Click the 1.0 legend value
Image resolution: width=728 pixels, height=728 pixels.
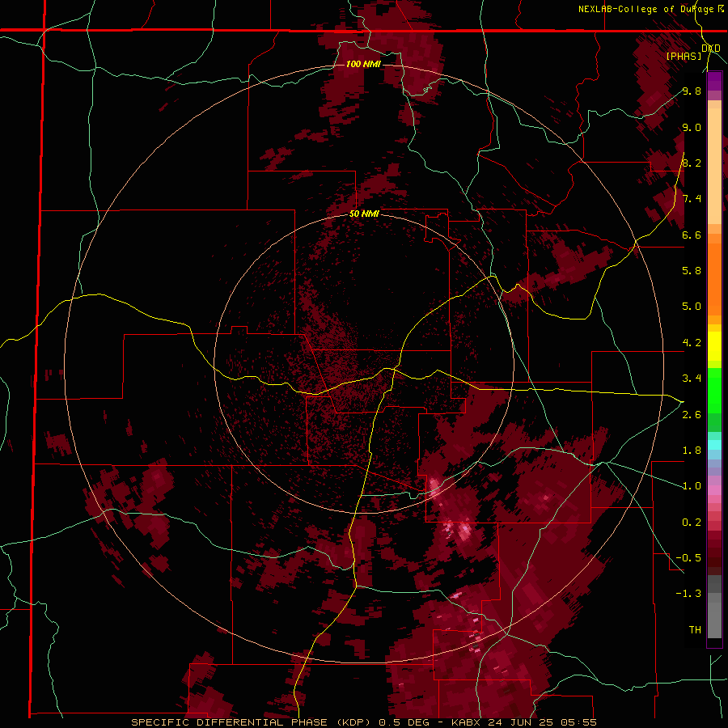point(692,486)
